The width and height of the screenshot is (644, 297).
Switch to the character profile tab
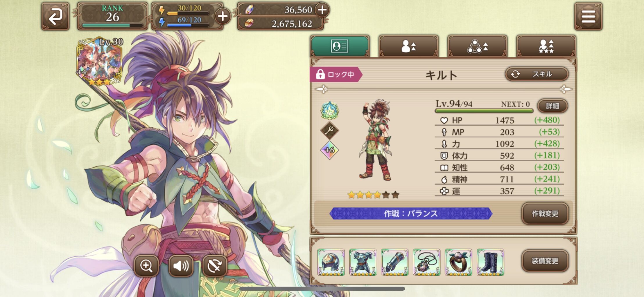340,46
